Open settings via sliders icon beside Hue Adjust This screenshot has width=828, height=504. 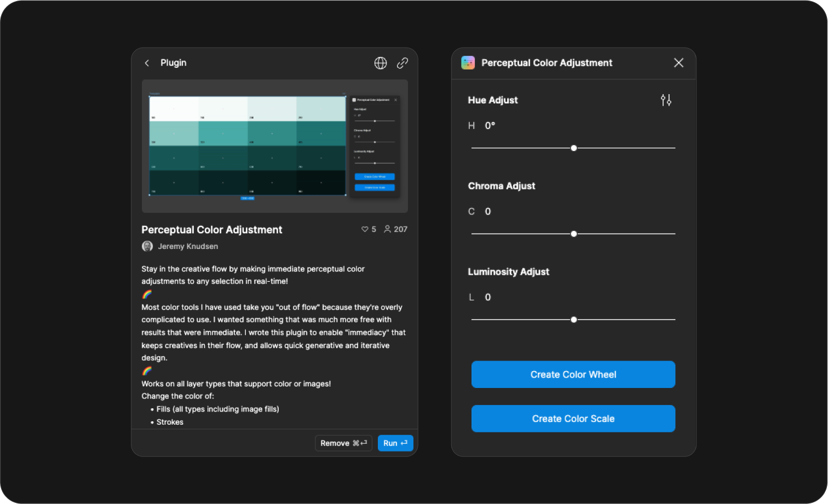(x=666, y=100)
